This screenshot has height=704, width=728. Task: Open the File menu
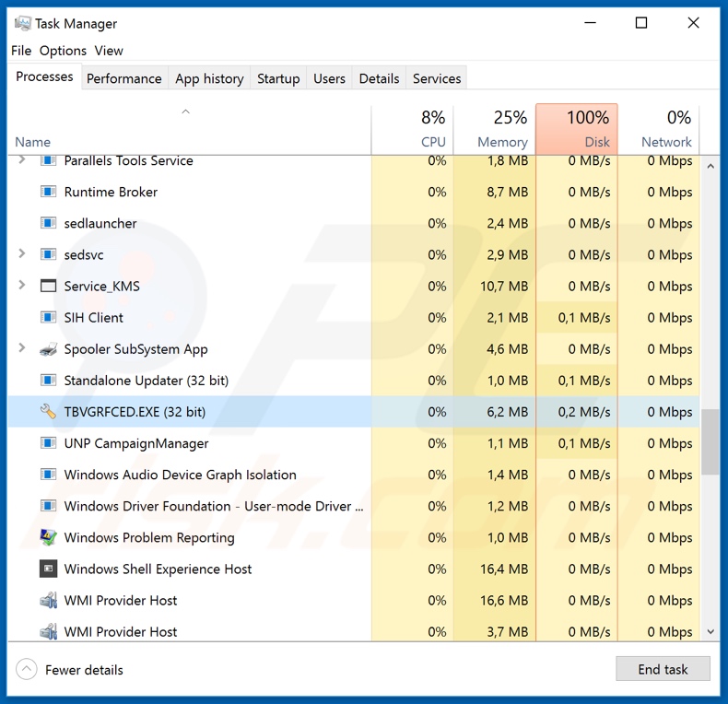tap(21, 51)
